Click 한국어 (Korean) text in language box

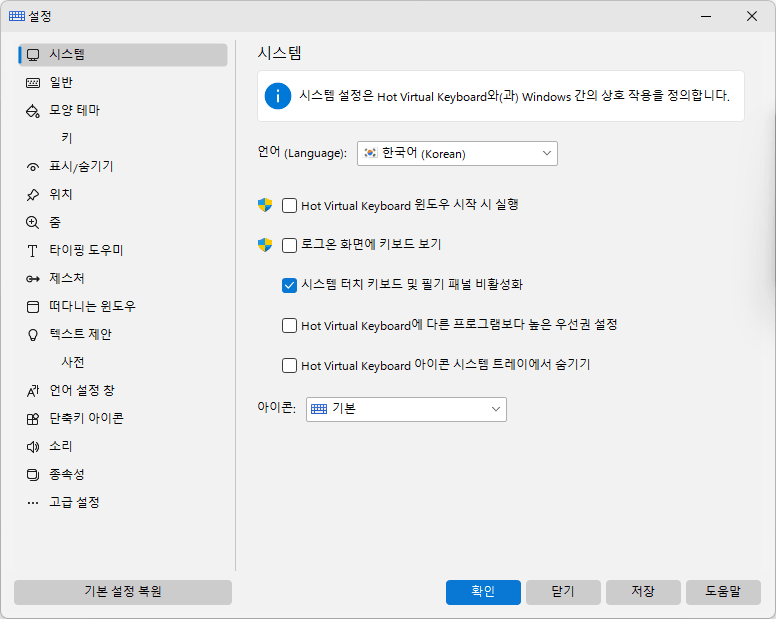[x=424, y=153]
